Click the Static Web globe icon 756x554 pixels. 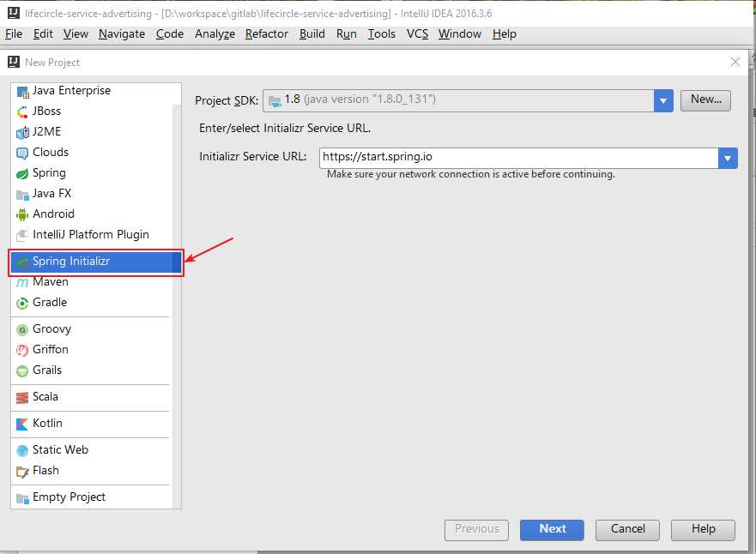(22, 451)
